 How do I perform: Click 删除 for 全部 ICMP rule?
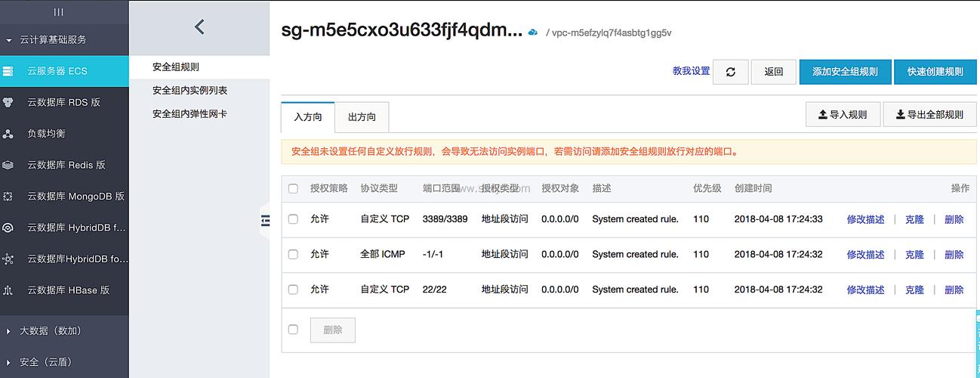(954, 255)
